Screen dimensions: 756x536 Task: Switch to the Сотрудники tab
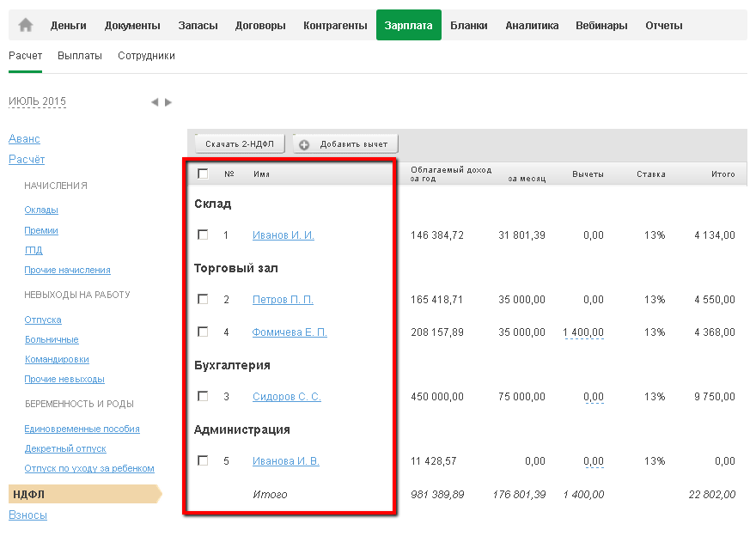pos(146,56)
